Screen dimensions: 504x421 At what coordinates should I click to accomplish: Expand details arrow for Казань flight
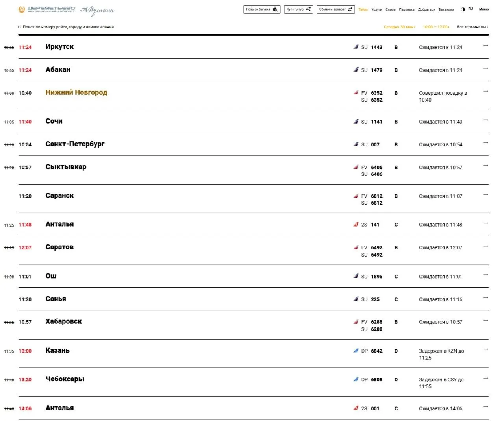pyautogui.click(x=485, y=349)
